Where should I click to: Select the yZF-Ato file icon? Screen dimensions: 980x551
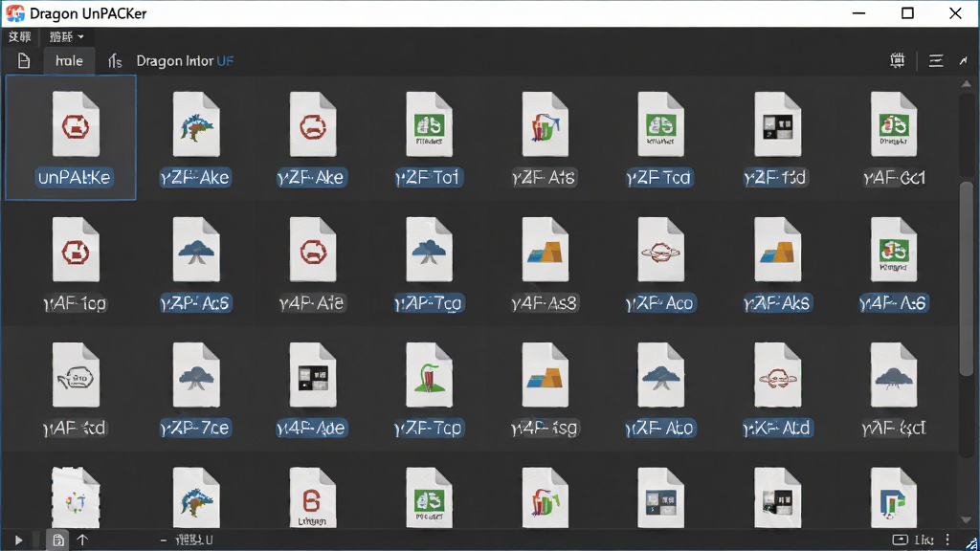click(660, 375)
